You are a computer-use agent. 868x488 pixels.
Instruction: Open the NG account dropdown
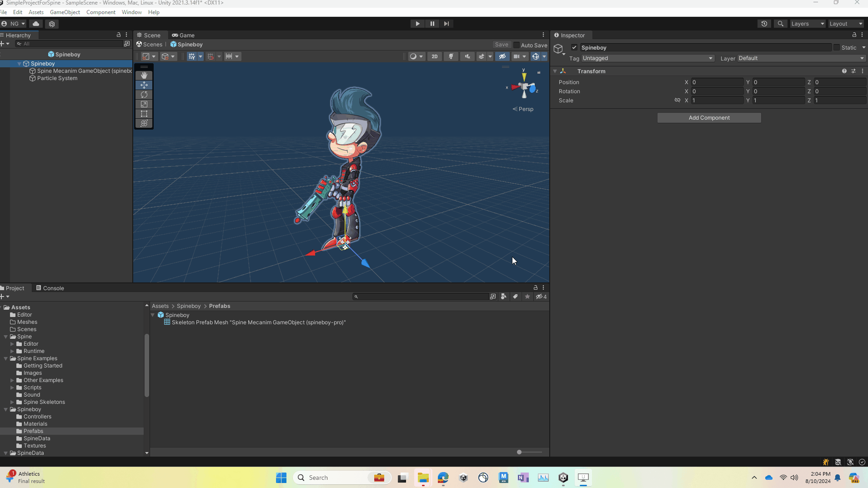point(13,24)
